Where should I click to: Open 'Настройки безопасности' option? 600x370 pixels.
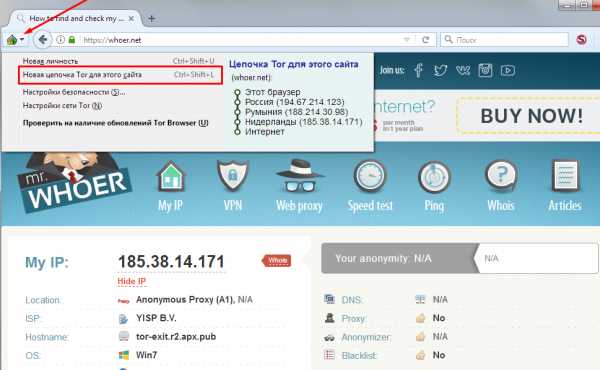(74, 92)
